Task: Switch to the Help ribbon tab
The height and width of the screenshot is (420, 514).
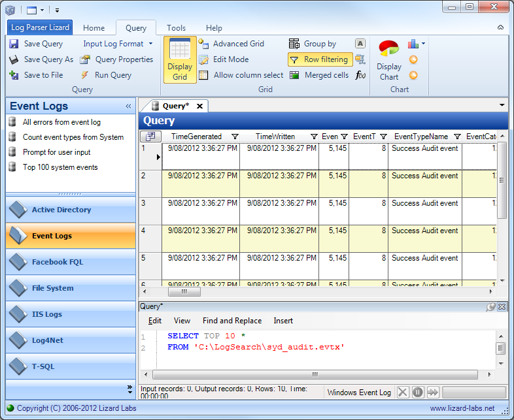Action: (214, 28)
